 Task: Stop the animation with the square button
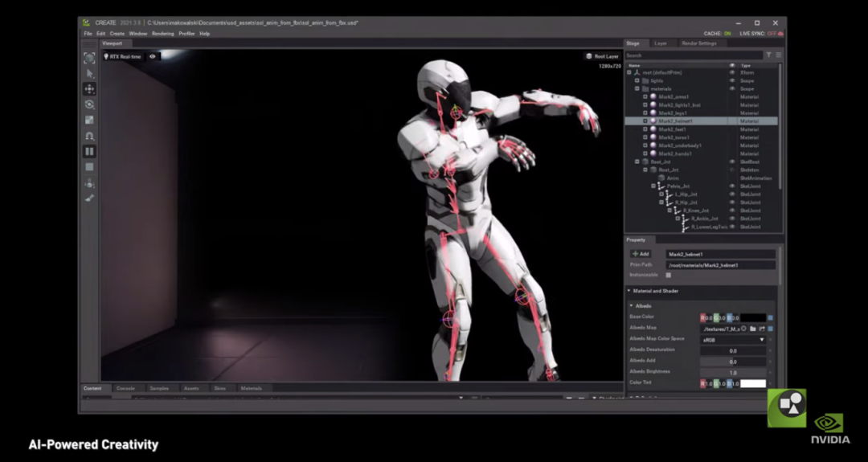pos(89,166)
